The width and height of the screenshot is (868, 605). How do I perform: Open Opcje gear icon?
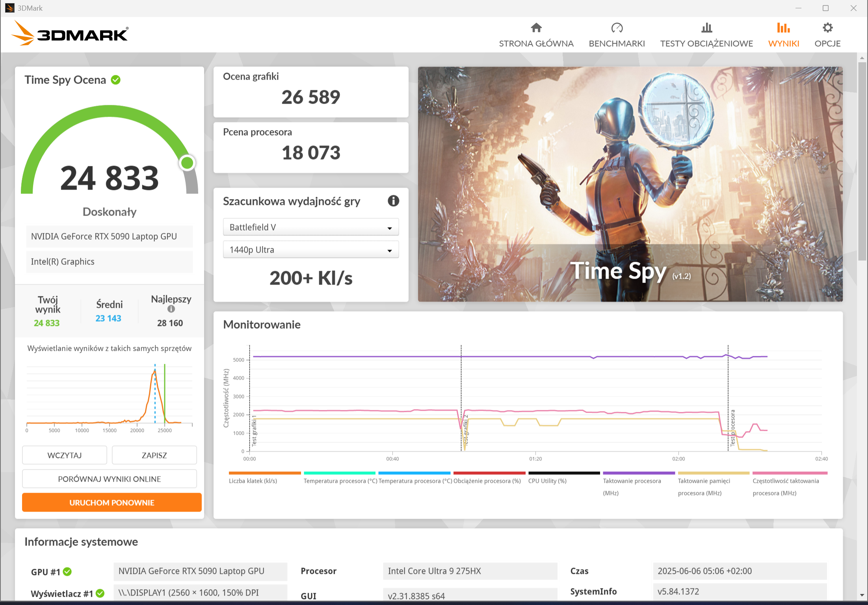click(x=827, y=28)
